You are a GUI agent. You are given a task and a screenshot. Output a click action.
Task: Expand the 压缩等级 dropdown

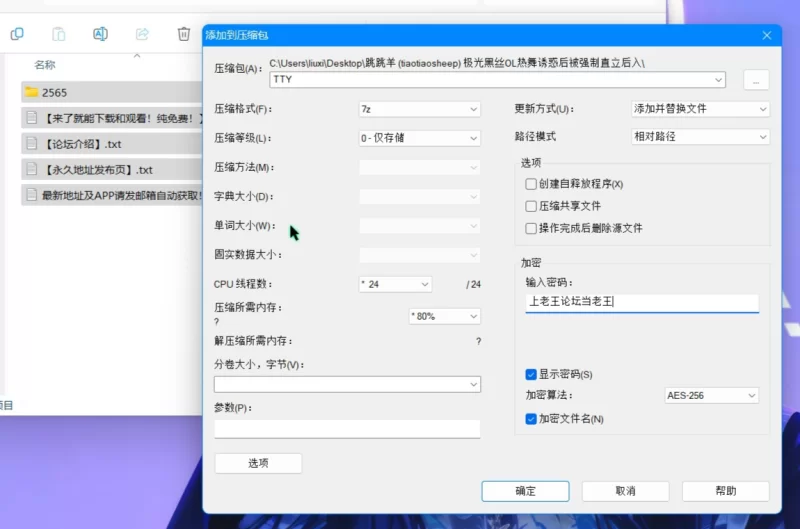[x=416, y=138]
